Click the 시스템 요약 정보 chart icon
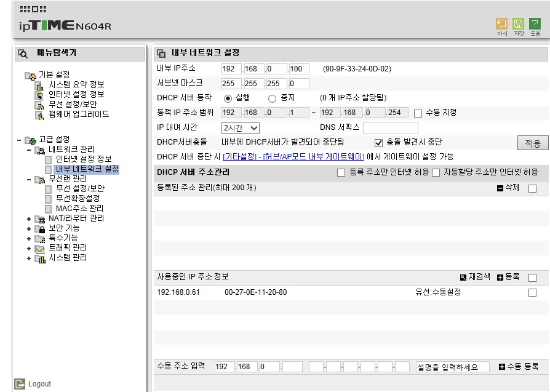This screenshot has width=550, height=392. click(39, 86)
